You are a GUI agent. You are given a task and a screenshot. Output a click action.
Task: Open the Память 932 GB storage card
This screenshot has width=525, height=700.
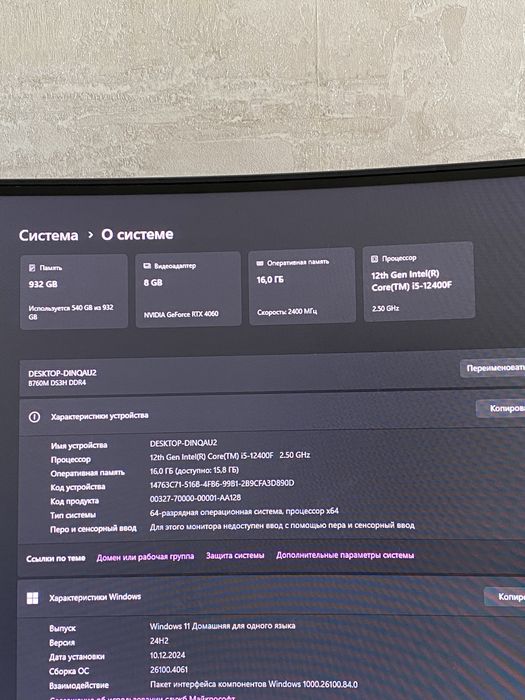tap(74, 291)
